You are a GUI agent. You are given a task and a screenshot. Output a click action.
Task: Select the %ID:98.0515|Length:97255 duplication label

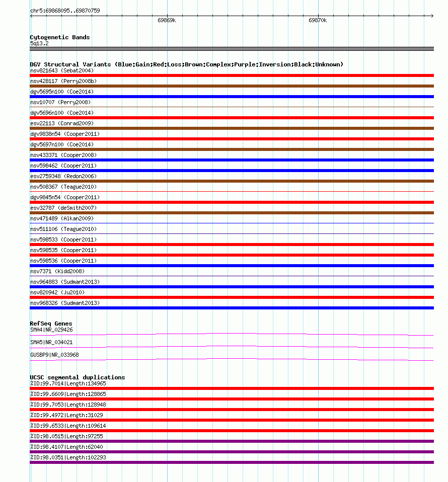(66, 436)
